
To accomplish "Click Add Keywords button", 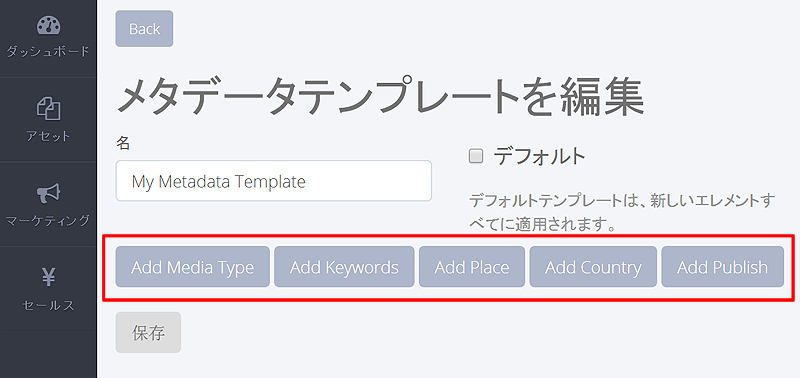I will click(x=344, y=267).
